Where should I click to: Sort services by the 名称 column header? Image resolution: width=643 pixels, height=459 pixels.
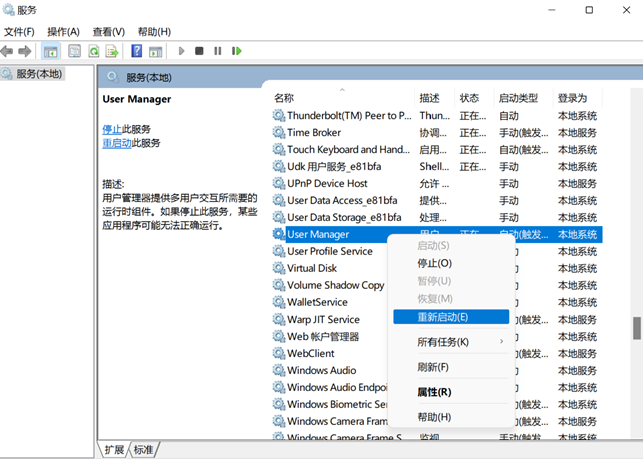pos(284,98)
